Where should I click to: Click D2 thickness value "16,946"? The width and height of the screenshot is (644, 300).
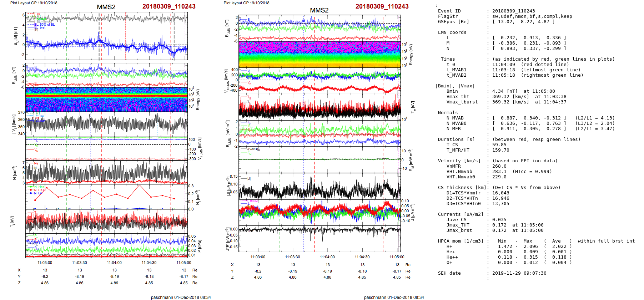500,198
